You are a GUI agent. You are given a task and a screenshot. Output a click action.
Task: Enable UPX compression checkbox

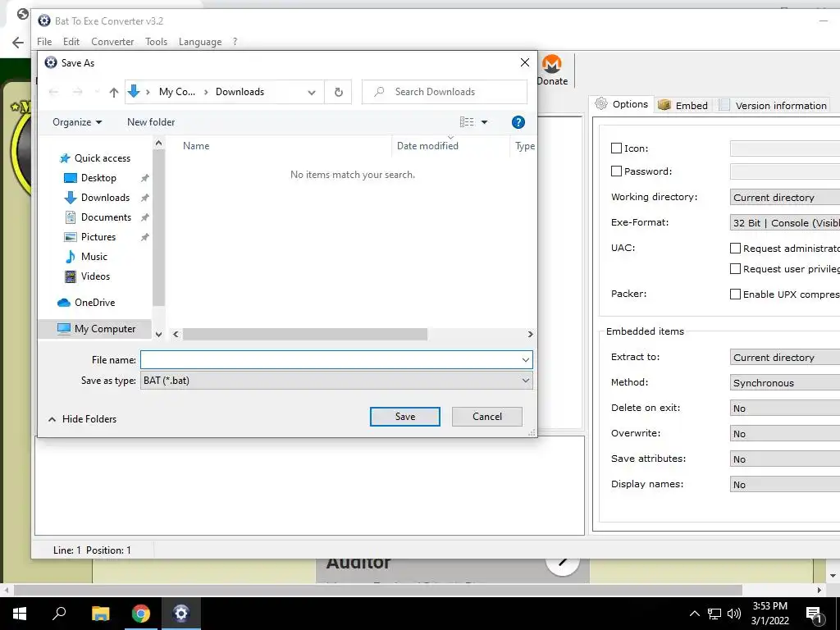point(736,294)
